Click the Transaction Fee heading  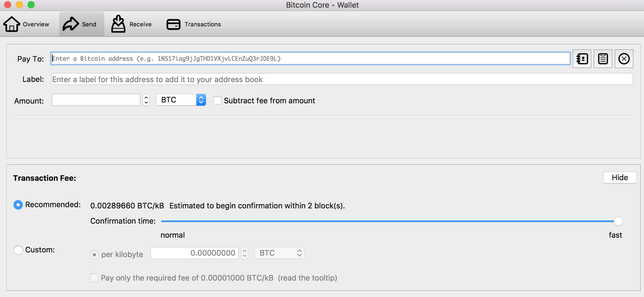[x=45, y=178]
